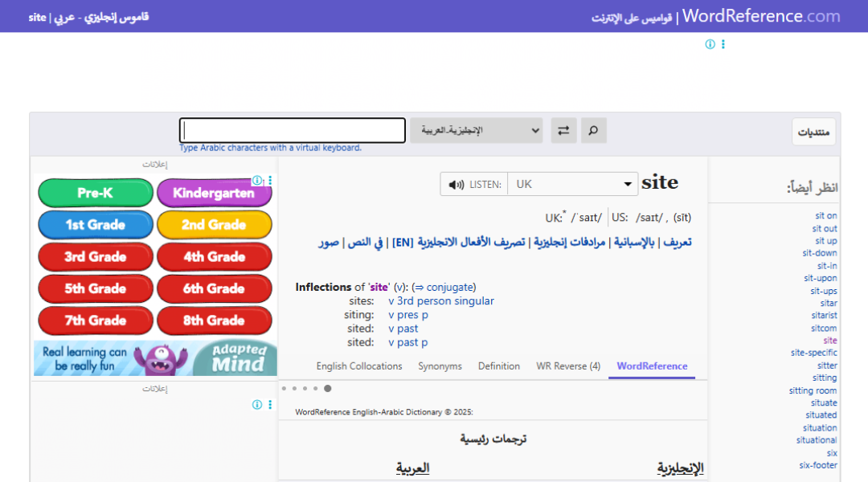Open 'sitting room' in the see-also list
This screenshot has height=482, width=868.
coord(813,390)
